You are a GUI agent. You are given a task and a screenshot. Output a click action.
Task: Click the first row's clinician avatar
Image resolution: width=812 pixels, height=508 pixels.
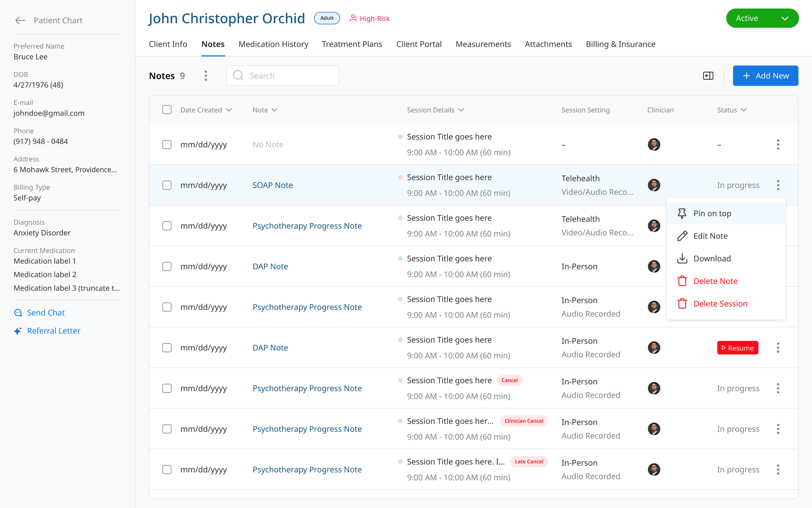(653, 145)
